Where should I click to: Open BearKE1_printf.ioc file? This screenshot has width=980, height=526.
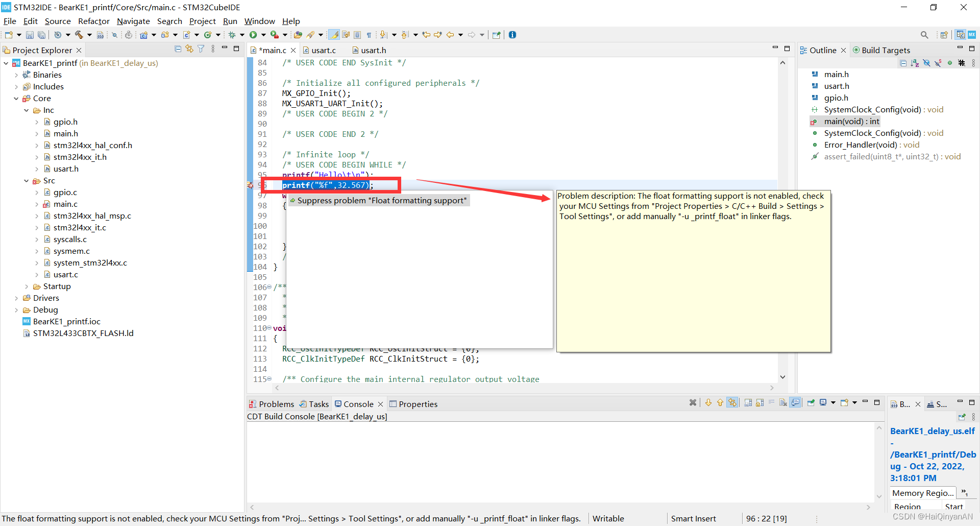(61, 322)
